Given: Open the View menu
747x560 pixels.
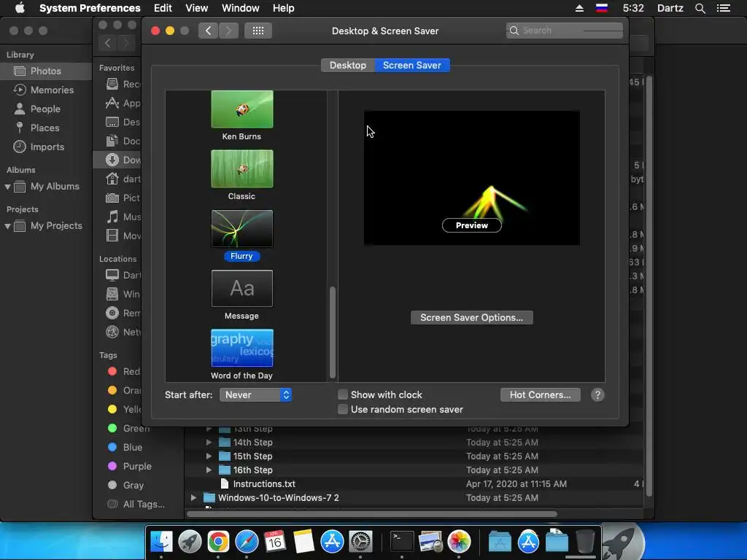Looking at the screenshot, I should click(x=197, y=8).
